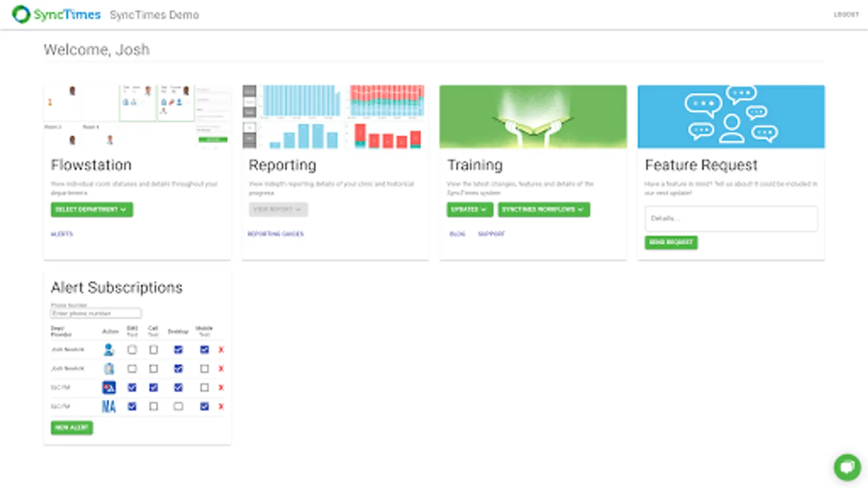Click the Desktop column header

pos(178,331)
